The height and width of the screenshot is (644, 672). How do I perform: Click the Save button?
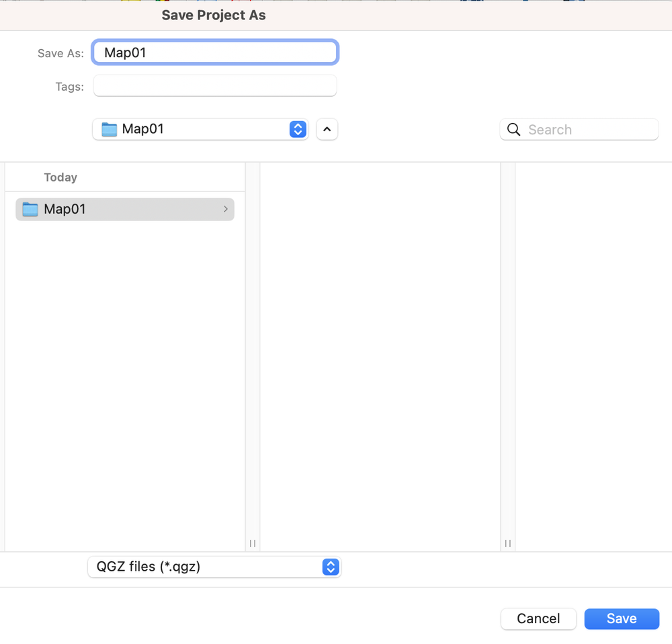click(622, 618)
